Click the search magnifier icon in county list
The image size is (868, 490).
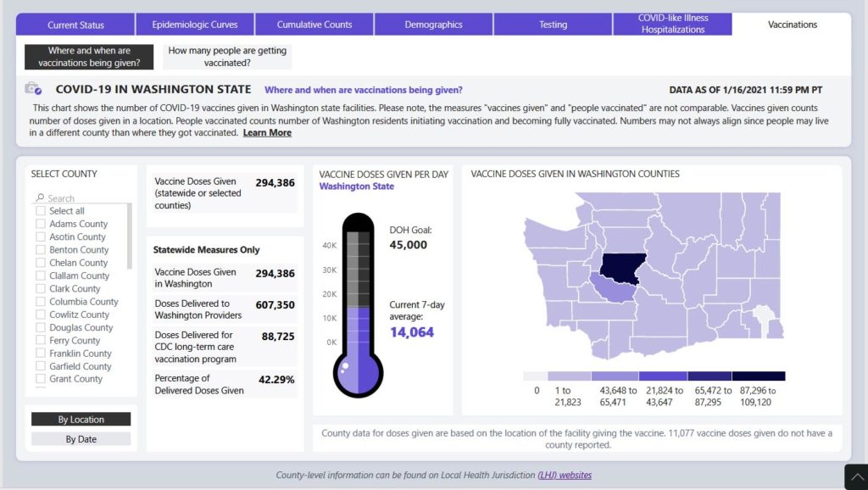point(40,198)
